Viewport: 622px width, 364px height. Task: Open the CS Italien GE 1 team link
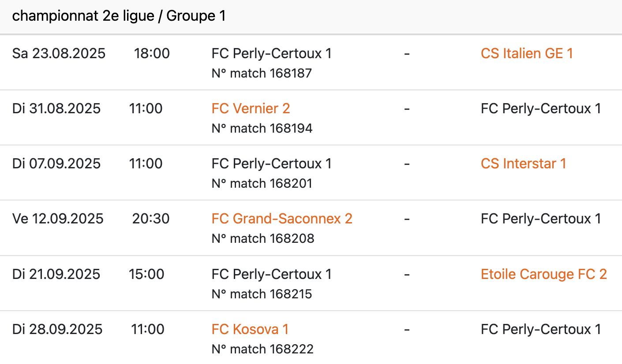coord(527,53)
